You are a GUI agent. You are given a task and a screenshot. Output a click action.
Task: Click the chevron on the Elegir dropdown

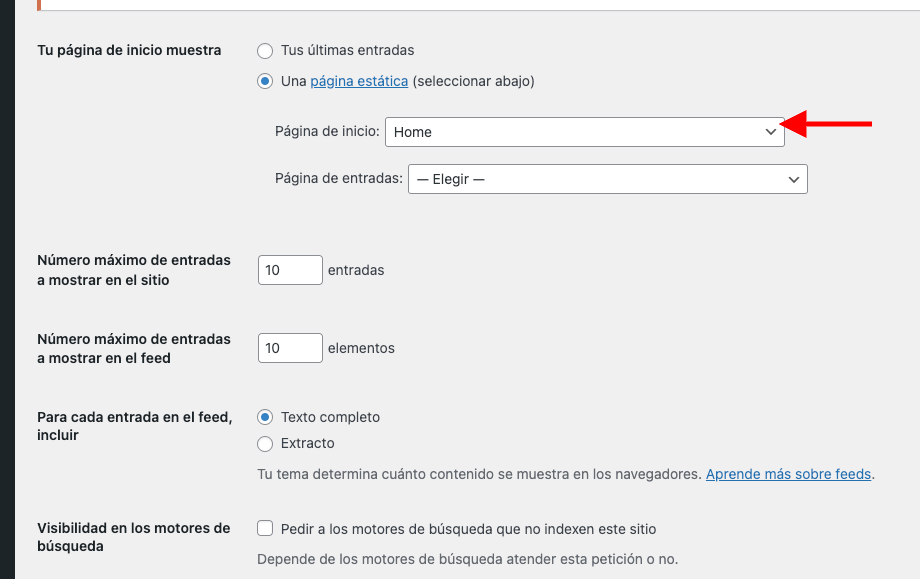point(793,180)
